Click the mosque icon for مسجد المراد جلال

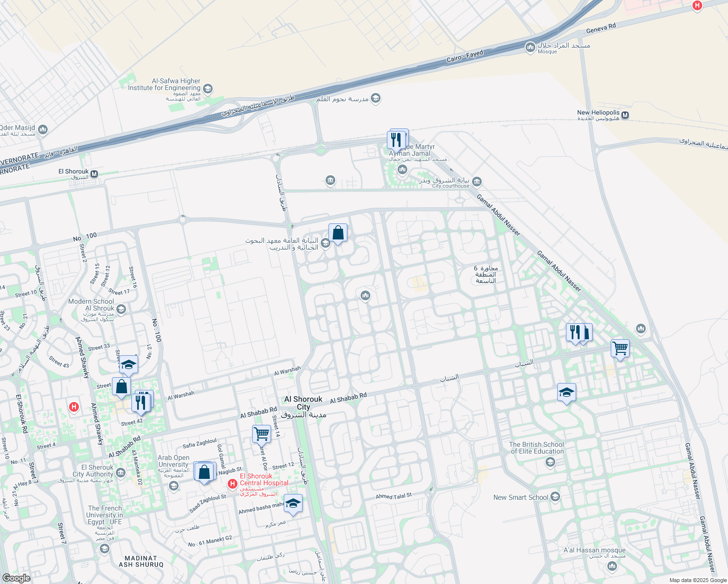[530, 47]
